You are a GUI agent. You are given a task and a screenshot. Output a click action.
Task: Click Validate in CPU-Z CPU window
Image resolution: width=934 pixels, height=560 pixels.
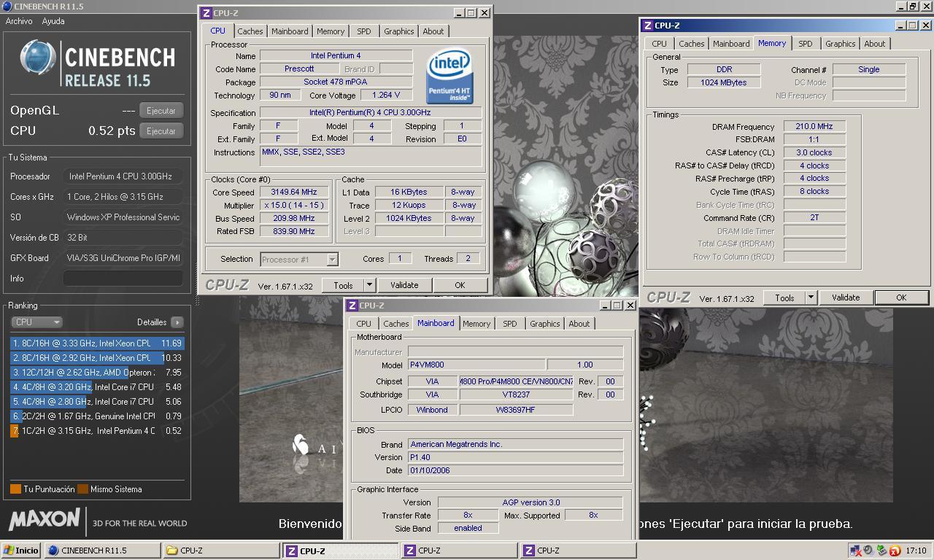pyautogui.click(x=404, y=285)
